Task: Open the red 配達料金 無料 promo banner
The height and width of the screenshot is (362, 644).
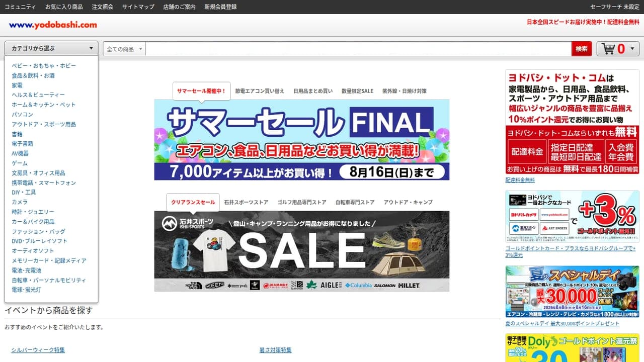Action: click(573, 122)
